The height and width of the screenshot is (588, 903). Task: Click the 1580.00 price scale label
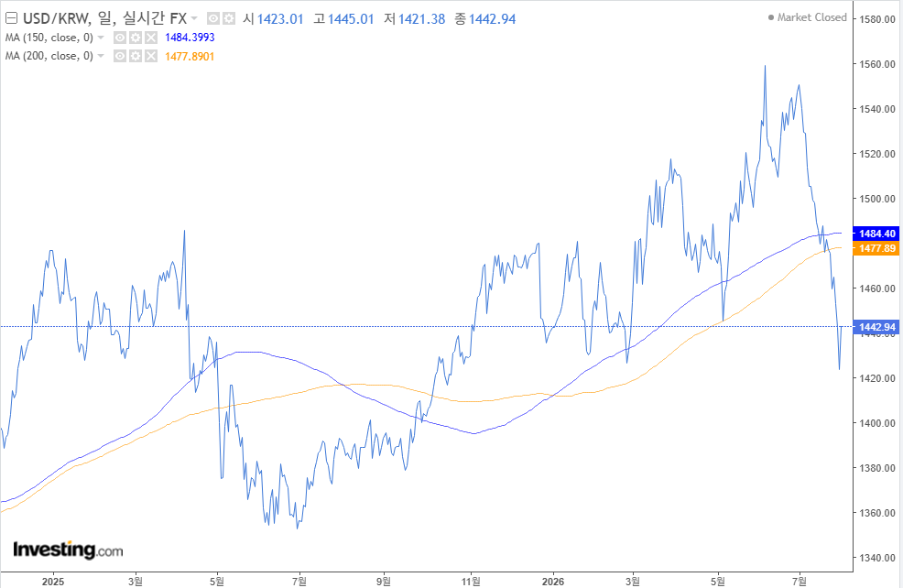[x=877, y=19]
